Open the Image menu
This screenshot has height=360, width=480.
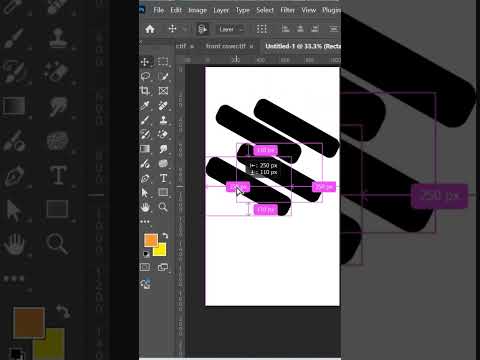(198, 10)
